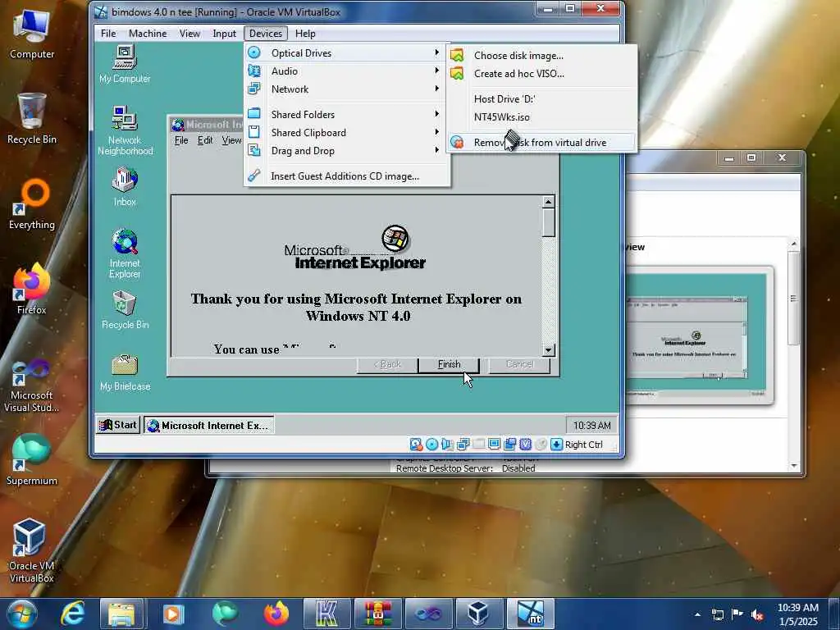Image resolution: width=840 pixels, height=630 pixels.
Task: Open Network Neighborhood in the guest desktop
Action: pos(125,130)
